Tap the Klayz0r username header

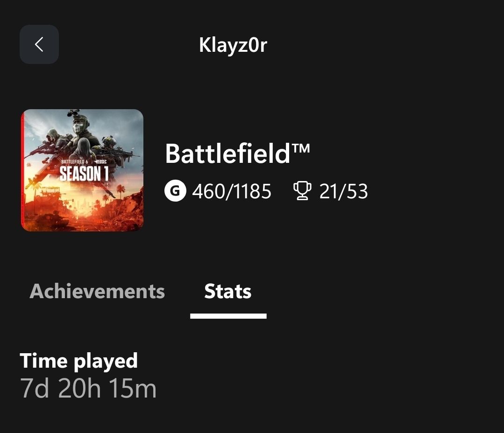click(233, 45)
